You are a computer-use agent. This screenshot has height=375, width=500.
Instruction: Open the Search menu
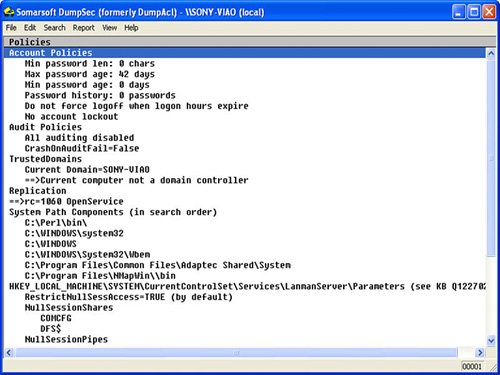click(x=54, y=28)
